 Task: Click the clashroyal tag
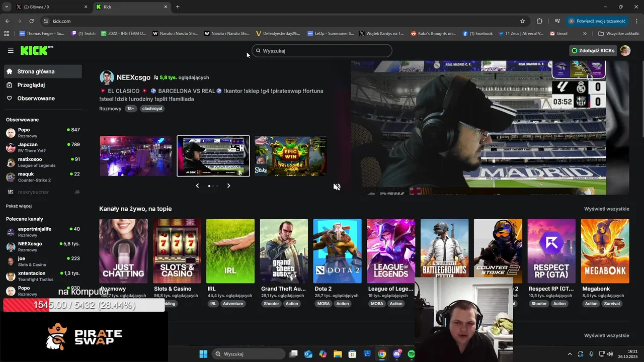152,109
